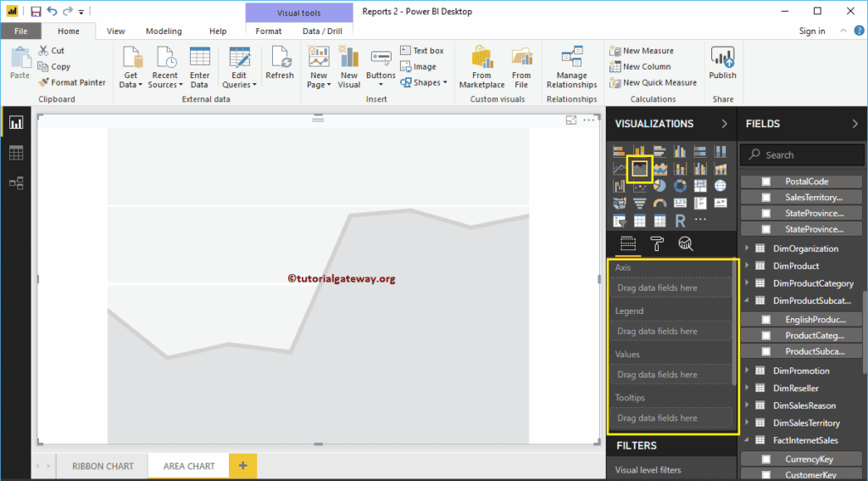Select the Funnel chart visual
This screenshot has height=481, width=868.
(639, 204)
